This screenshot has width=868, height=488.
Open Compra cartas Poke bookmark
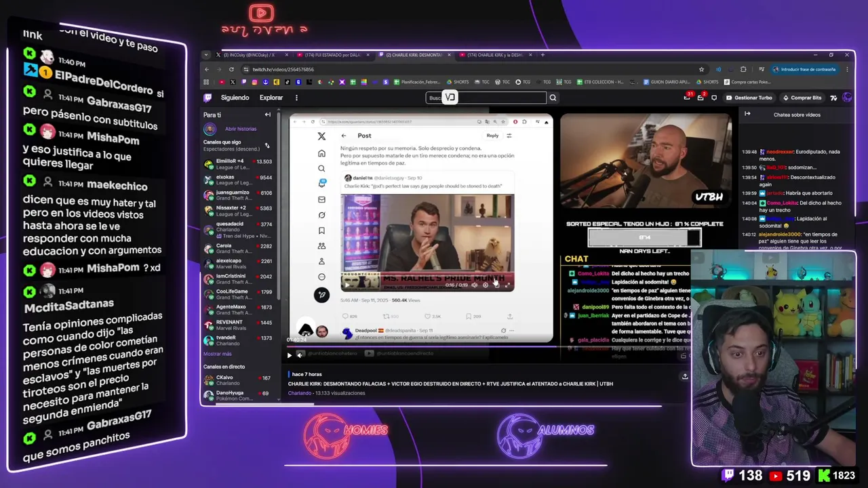tap(747, 82)
